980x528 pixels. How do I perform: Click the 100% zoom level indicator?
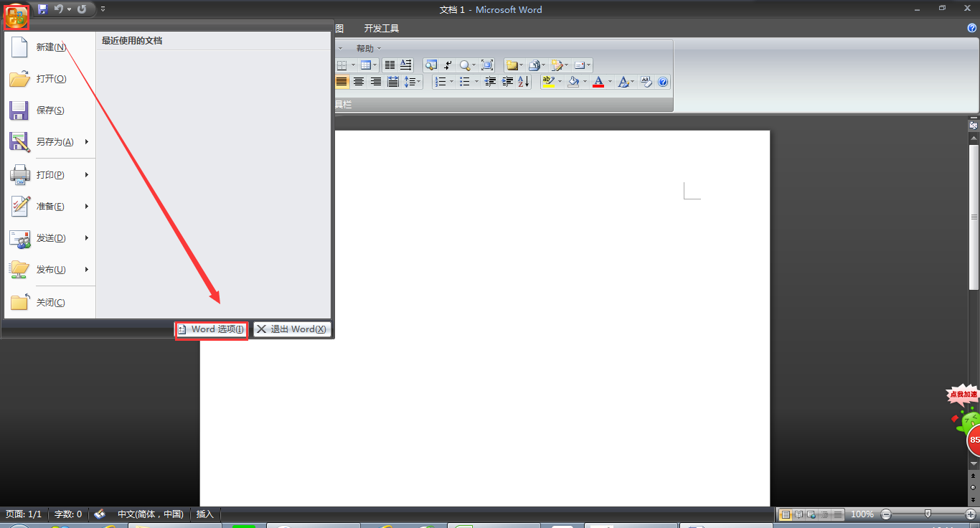pos(862,514)
